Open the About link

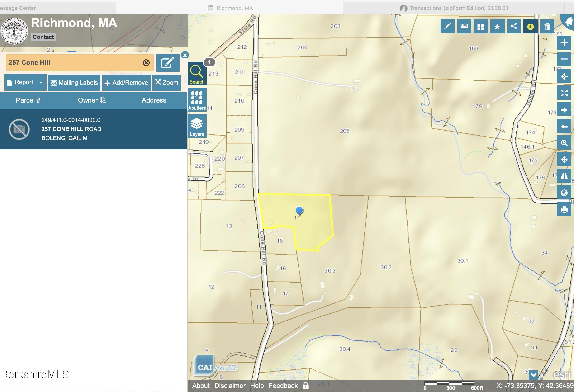pos(201,386)
